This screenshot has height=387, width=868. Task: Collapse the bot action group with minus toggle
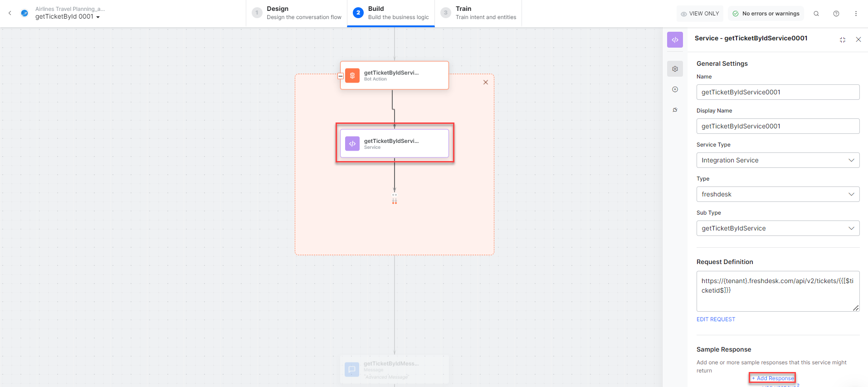(x=341, y=76)
